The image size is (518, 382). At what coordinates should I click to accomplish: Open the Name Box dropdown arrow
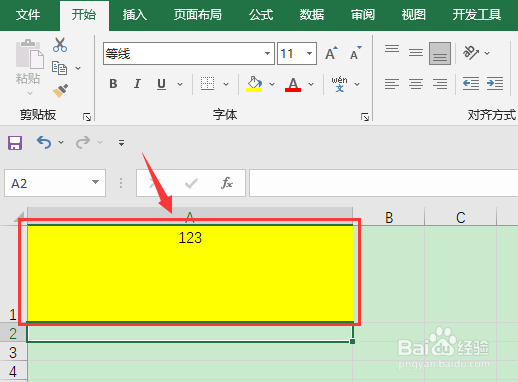pyautogui.click(x=96, y=182)
